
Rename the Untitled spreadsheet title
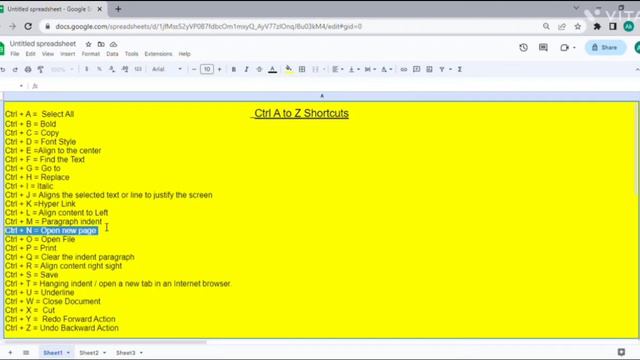pos(43,44)
